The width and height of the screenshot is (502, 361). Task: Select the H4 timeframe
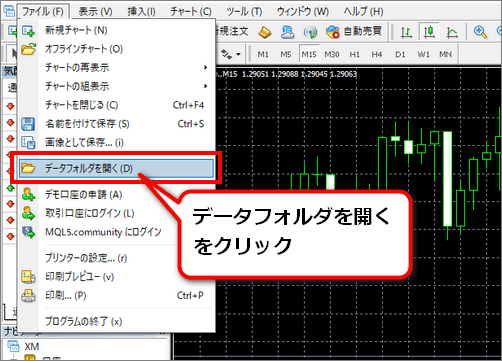coord(377,54)
